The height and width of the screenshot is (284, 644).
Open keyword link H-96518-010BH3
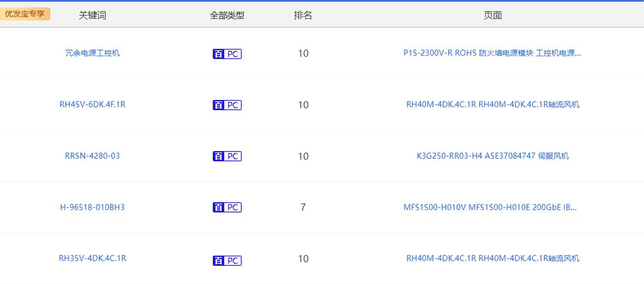(x=92, y=207)
